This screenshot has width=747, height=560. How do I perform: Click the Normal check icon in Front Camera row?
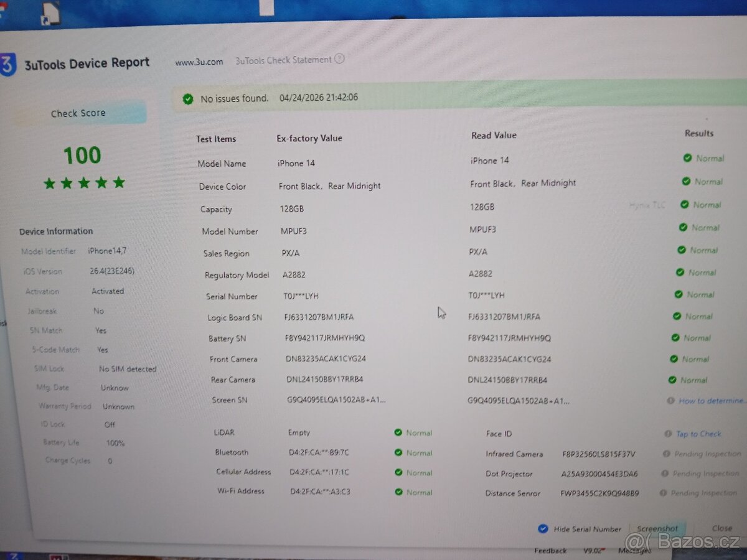pyautogui.click(x=674, y=358)
